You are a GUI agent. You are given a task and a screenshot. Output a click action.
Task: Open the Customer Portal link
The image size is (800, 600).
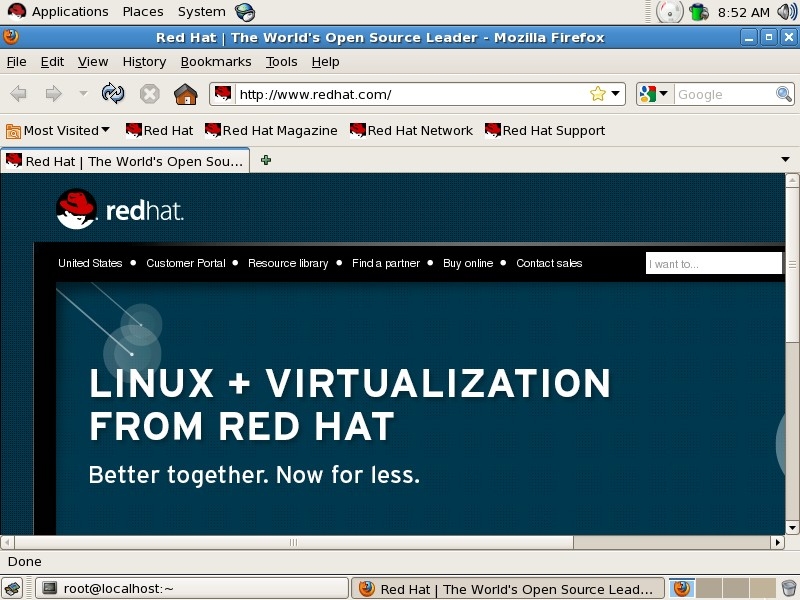pyautogui.click(x=186, y=263)
